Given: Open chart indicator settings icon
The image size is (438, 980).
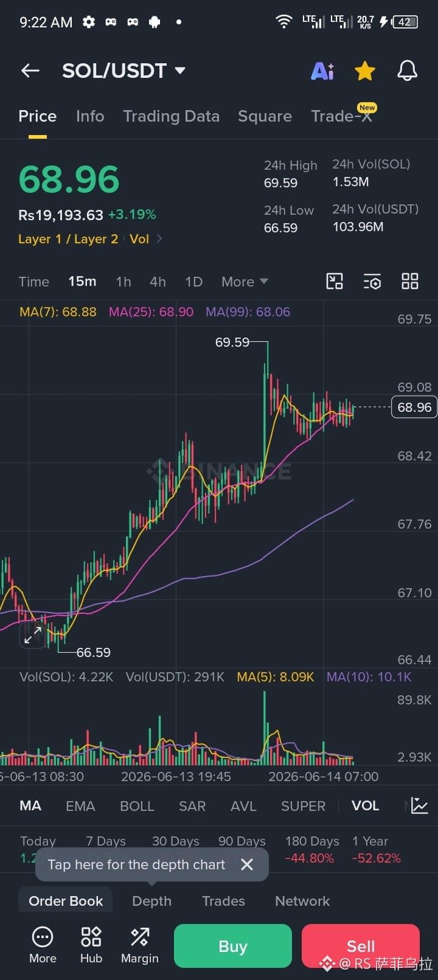Looking at the screenshot, I should [x=372, y=281].
